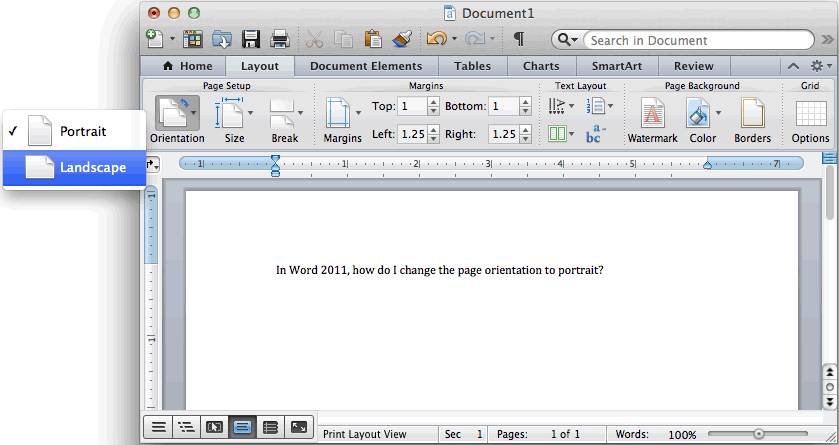
Task: Choose Landscape from the orientation menu
Action: (x=74, y=167)
